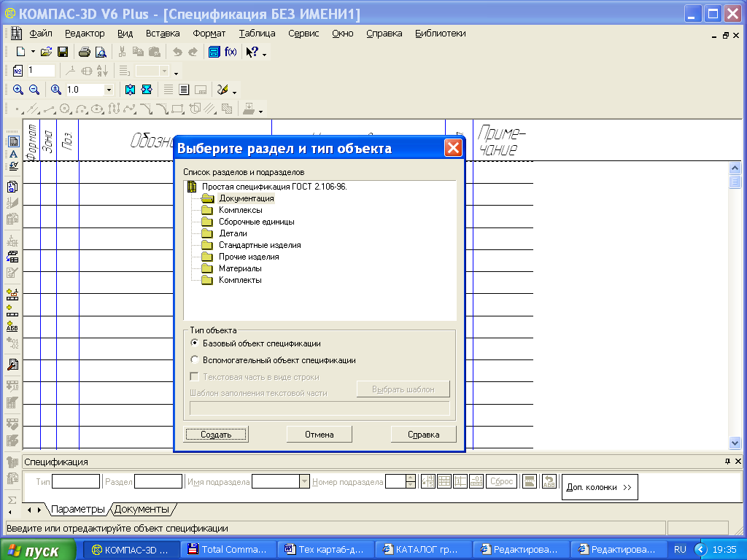Screen dimensions: 747x560
Task: Save the document with the floppy icon
Action: 63,52
